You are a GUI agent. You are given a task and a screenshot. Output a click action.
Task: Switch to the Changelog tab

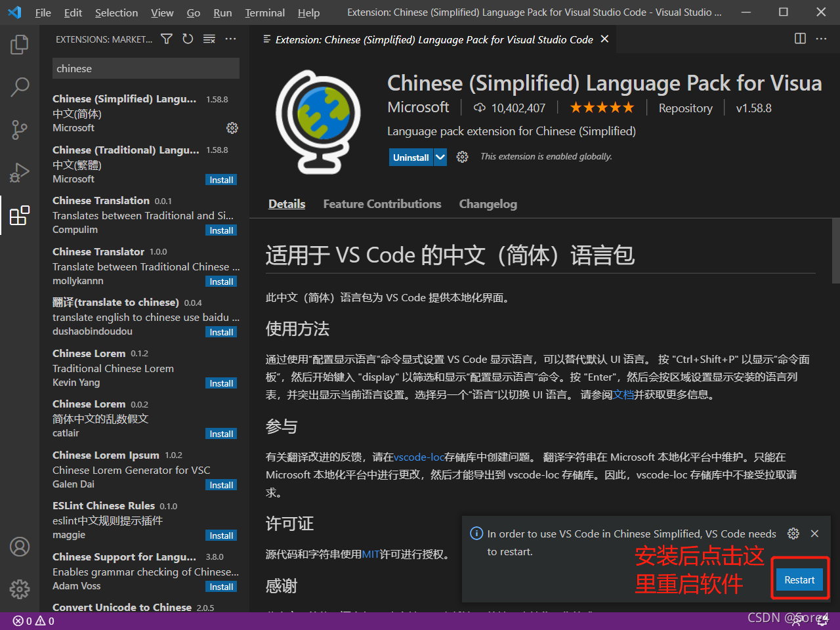pos(488,204)
